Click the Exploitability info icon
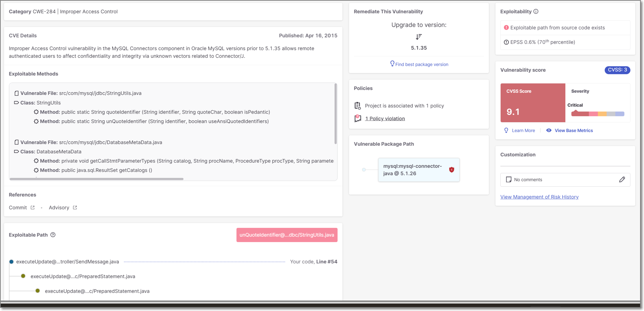This screenshot has width=644, height=311. tap(536, 11)
